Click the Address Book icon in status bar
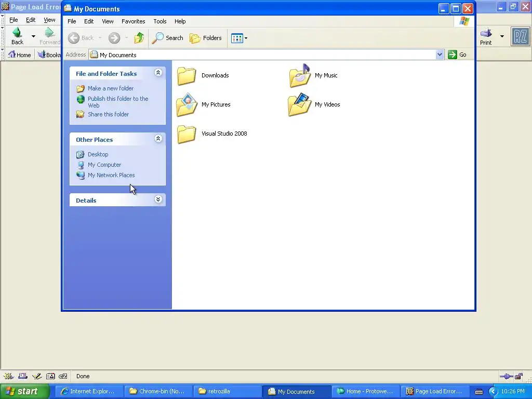Viewport: 532px width, 399px height. [50, 376]
